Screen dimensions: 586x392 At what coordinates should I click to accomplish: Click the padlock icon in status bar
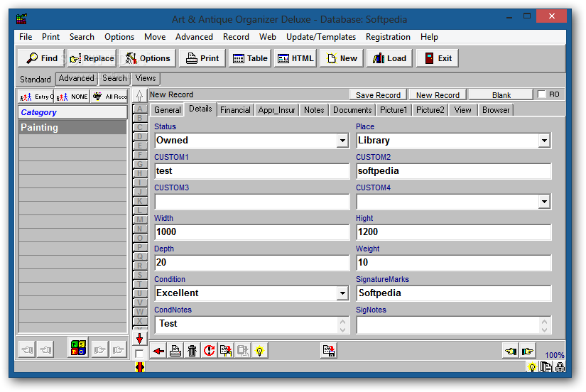pyautogui.click(x=560, y=367)
